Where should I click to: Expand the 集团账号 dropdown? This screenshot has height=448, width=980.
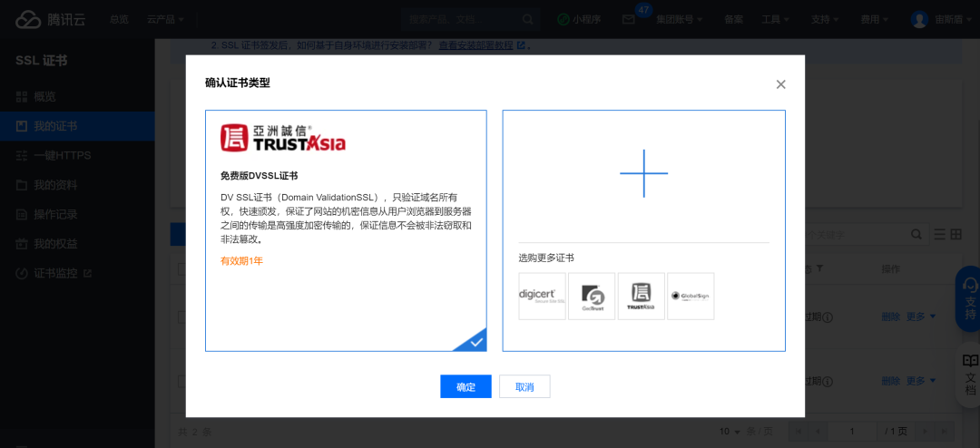click(x=680, y=19)
